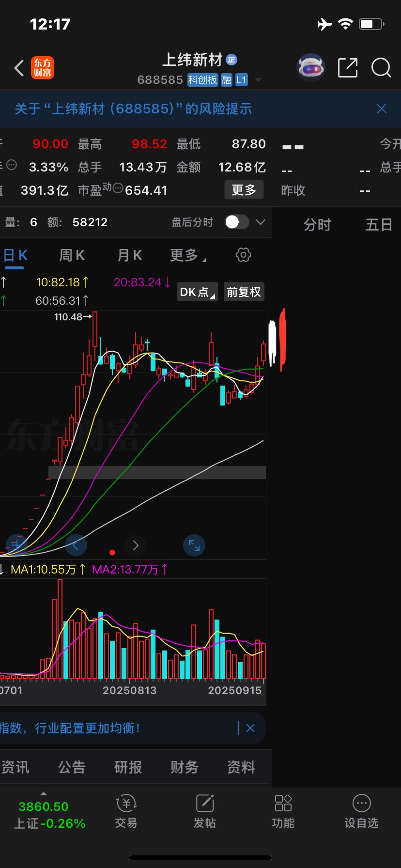Tap the MA2:13.77万 volume label

(x=130, y=569)
